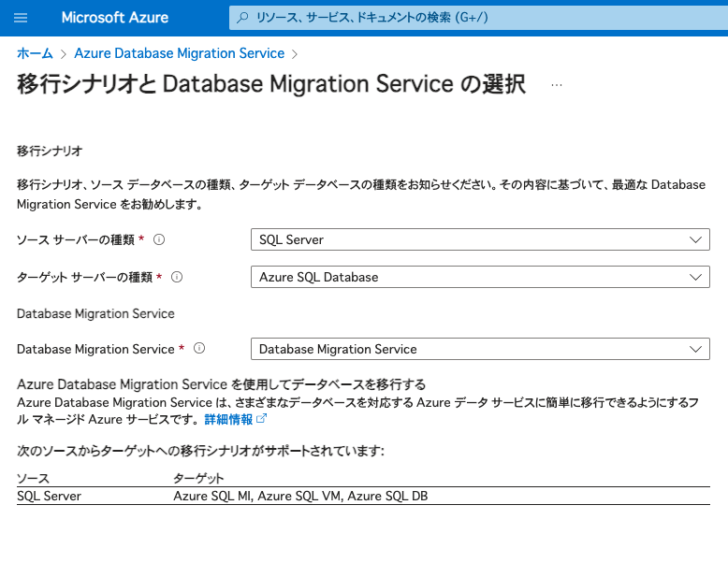
Task: Click the Database Migration Service section heading
Action: click(95, 313)
